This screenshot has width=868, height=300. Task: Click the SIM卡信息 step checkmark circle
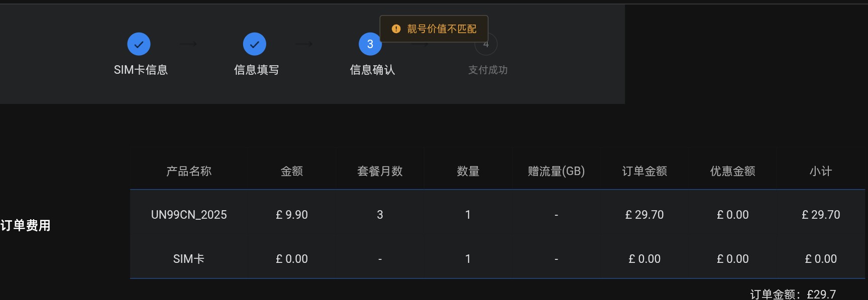click(x=139, y=44)
